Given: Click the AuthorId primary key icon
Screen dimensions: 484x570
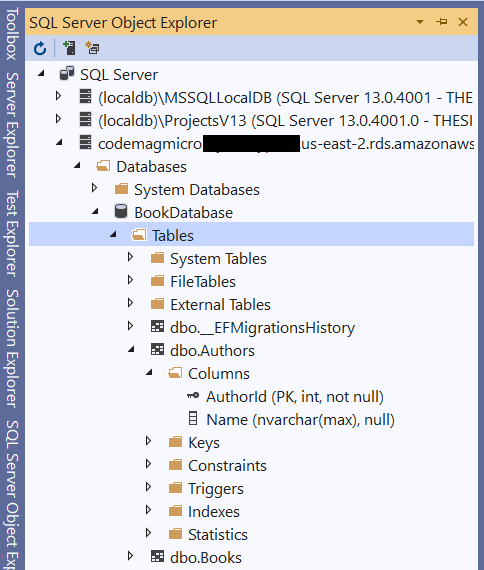Looking at the screenshot, I should (x=193, y=396).
